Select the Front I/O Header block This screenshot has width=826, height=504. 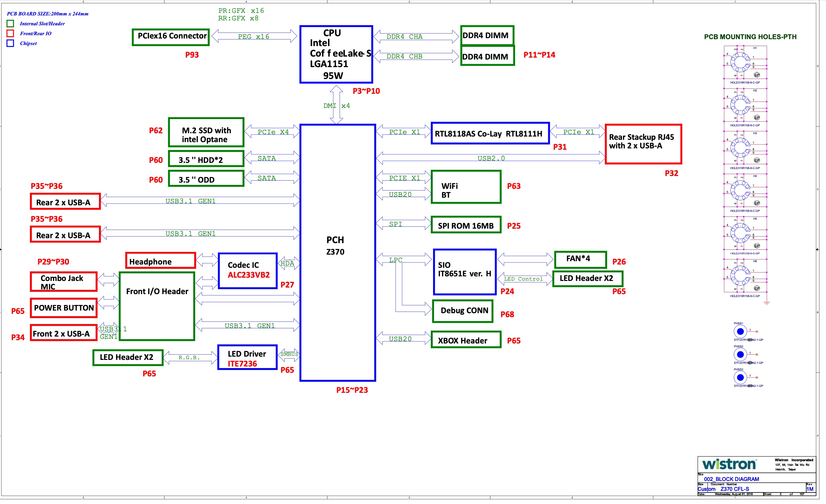(157, 306)
